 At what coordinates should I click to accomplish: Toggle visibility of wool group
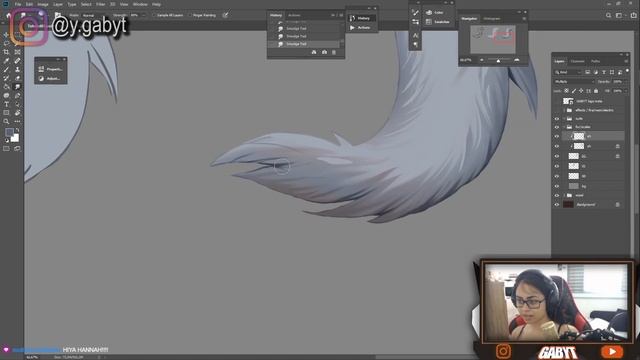click(556, 196)
